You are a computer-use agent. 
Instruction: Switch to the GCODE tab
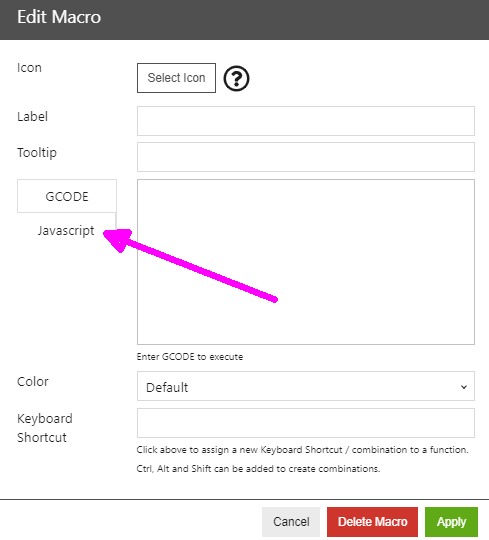(x=67, y=196)
